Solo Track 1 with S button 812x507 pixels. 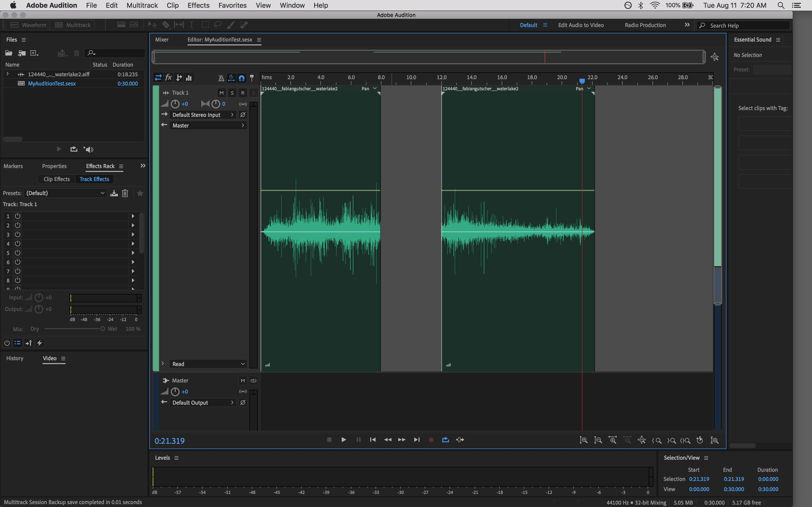point(232,93)
